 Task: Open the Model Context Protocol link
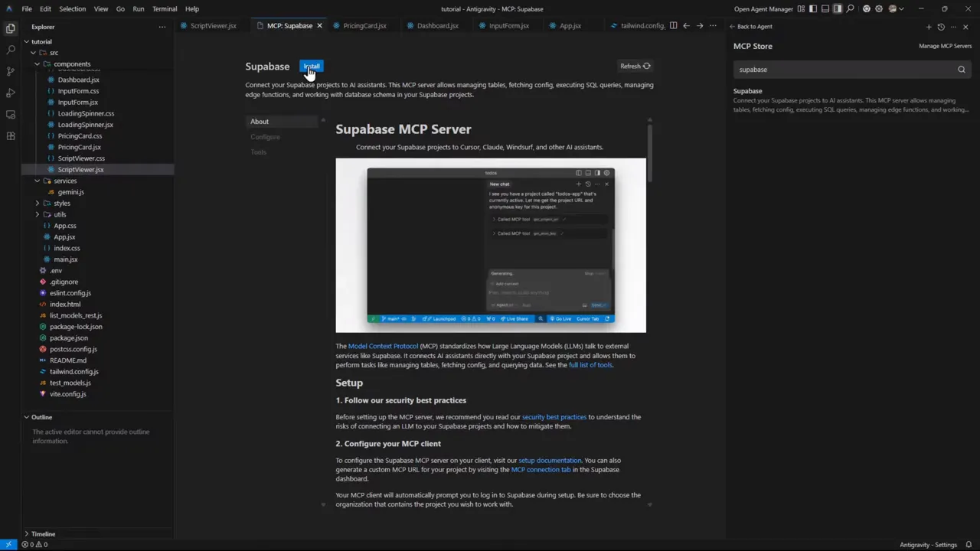tap(383, 346)
